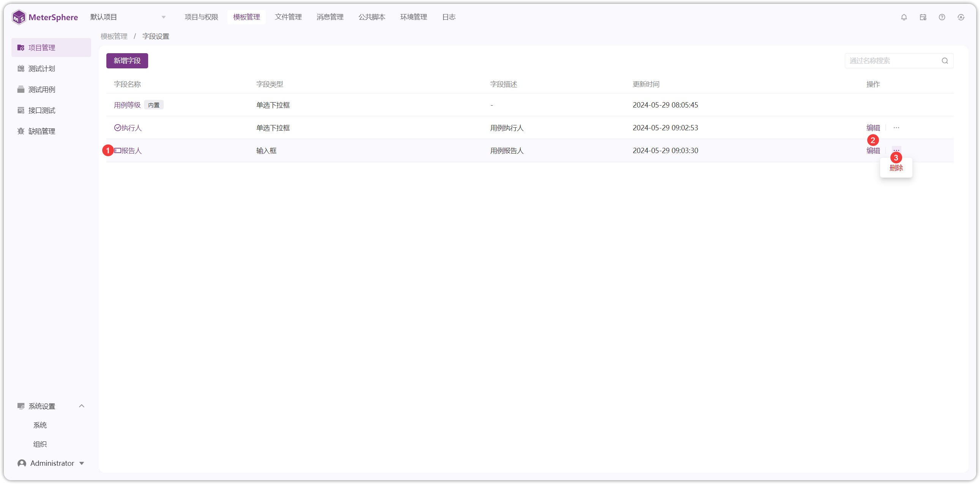Open the 执行人 field link
The image size is (980, 484).
pos(131,128)
